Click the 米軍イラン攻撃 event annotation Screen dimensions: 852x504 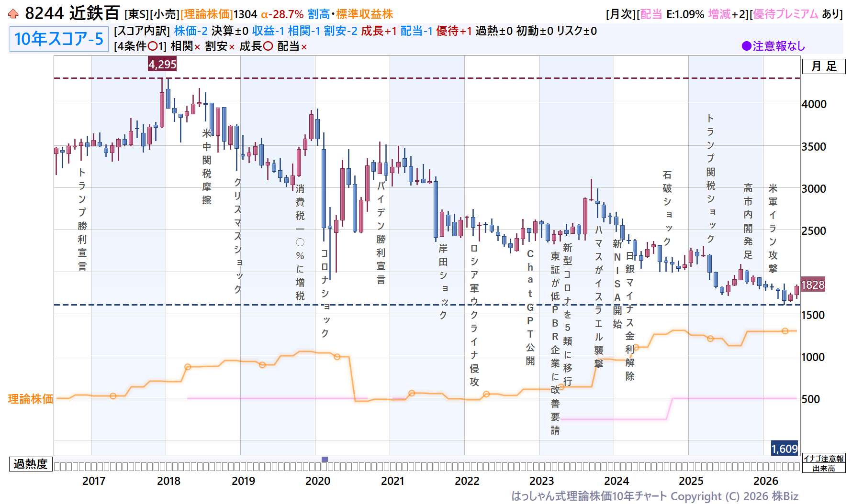[773, 228]
